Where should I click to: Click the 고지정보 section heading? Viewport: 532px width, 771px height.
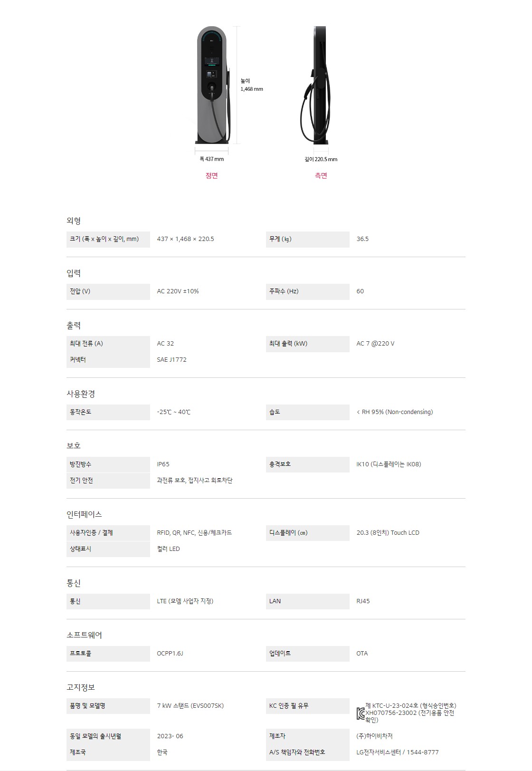pyautogui.click(x=81, y=687)
